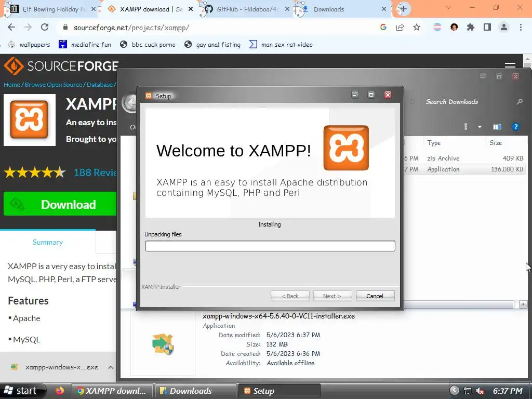
Task: Click the Browse Open Source breadcrumb
Action: tap(54, 85)
